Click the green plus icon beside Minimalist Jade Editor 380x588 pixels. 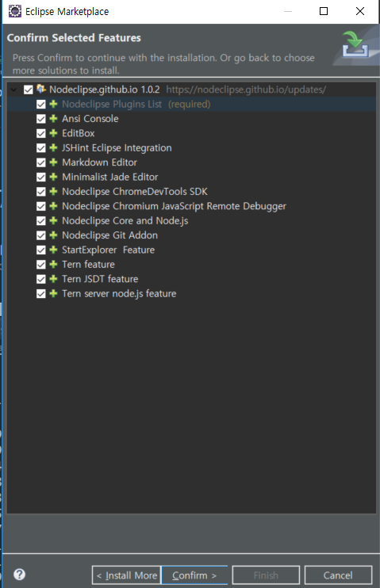53,177
